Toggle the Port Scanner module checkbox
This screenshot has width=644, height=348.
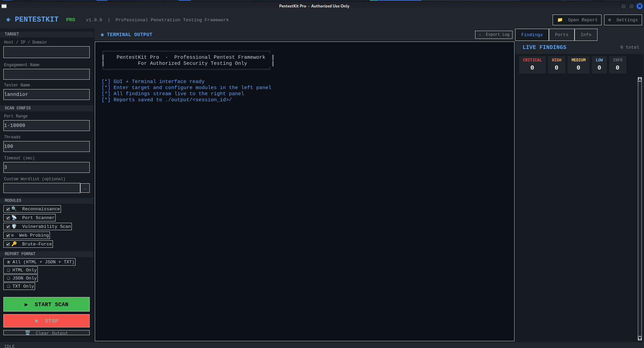(8, 218)
